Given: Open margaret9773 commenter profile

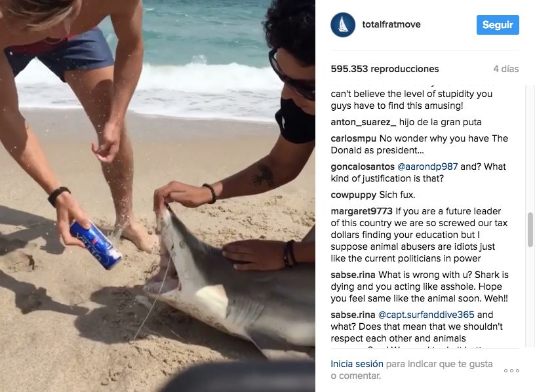Looking at the screenshot, I should click(362, 212).
